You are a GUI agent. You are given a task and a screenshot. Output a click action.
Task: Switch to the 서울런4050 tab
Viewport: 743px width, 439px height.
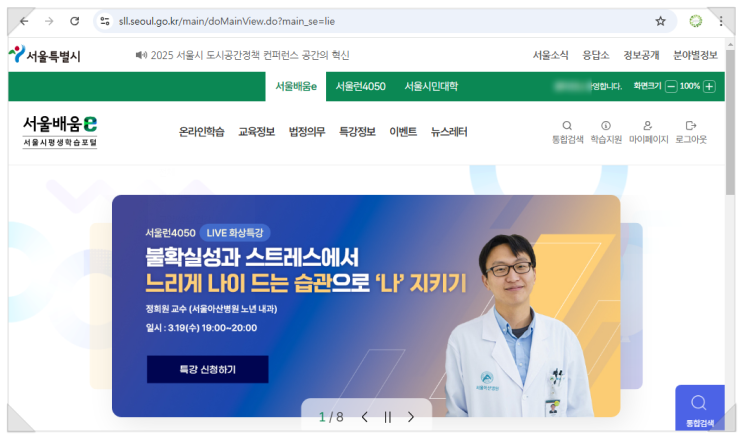[x=360, y=86]
